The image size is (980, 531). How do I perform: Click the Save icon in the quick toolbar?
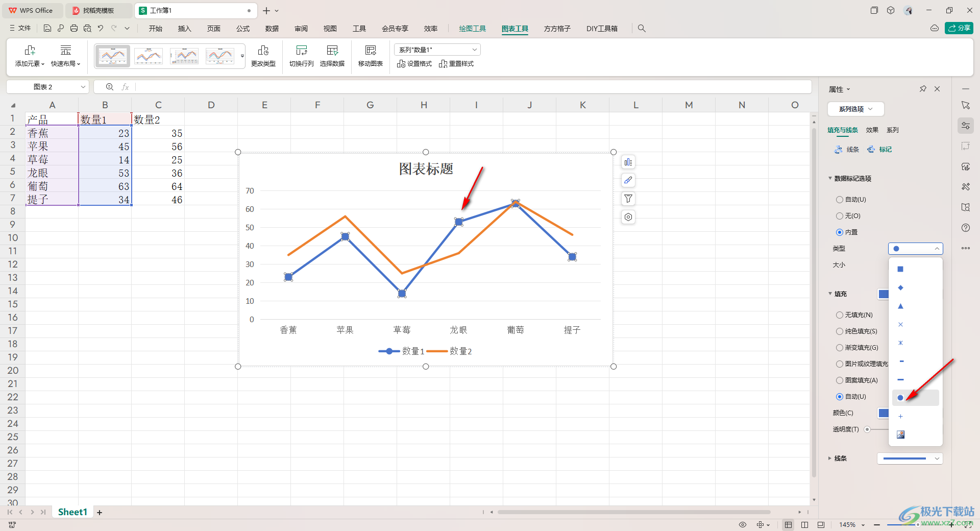(47, 29)
